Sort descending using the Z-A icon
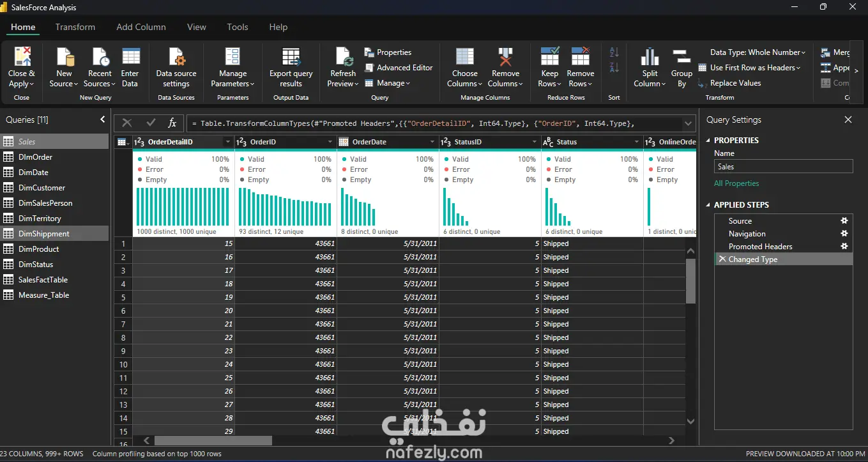 tap(614, 68)
